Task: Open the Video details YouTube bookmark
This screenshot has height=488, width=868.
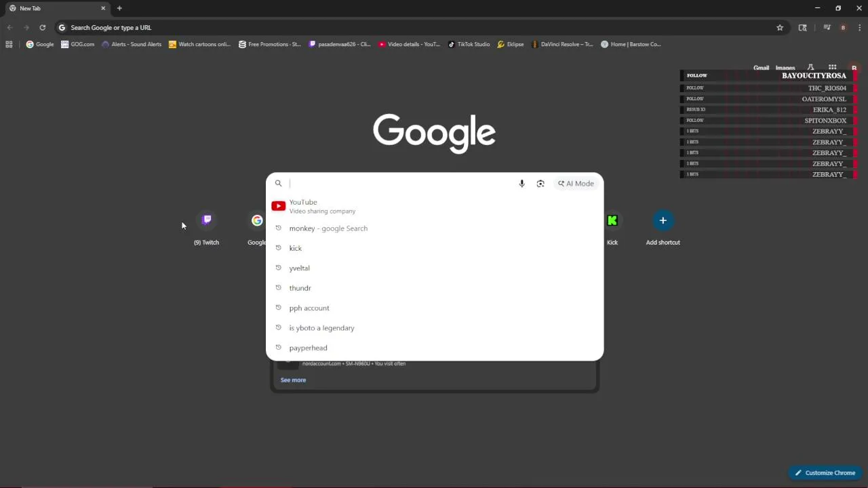Action: click(410, 44)
